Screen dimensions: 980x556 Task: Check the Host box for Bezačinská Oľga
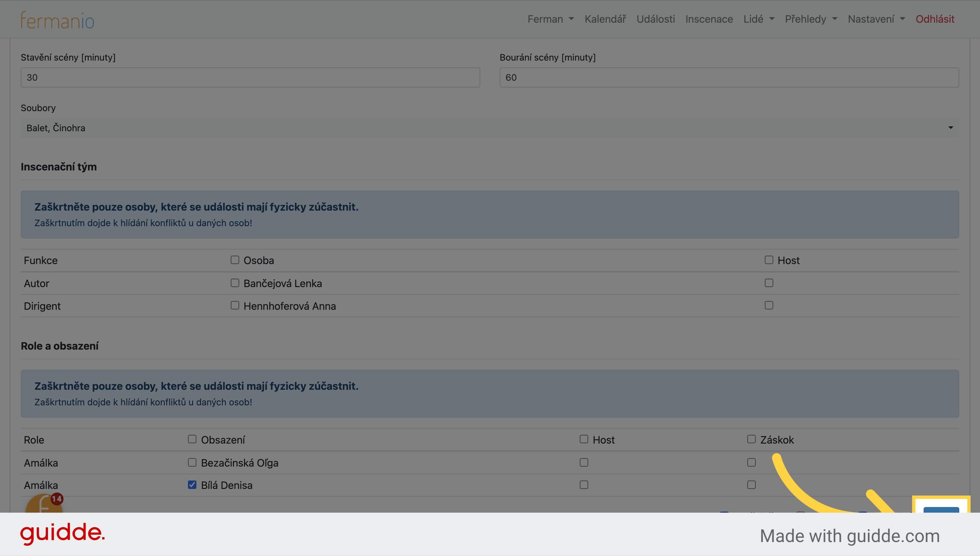[584, 462]
